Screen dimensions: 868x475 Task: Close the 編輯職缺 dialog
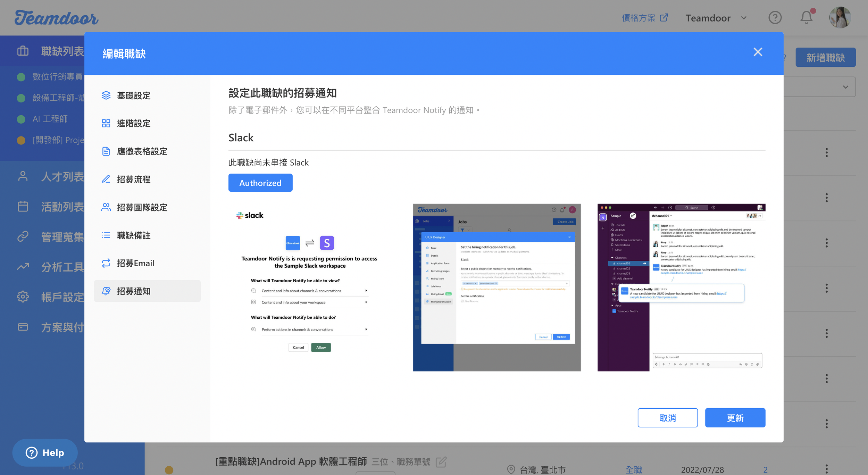pyautogui.click(x=758, y=52)
